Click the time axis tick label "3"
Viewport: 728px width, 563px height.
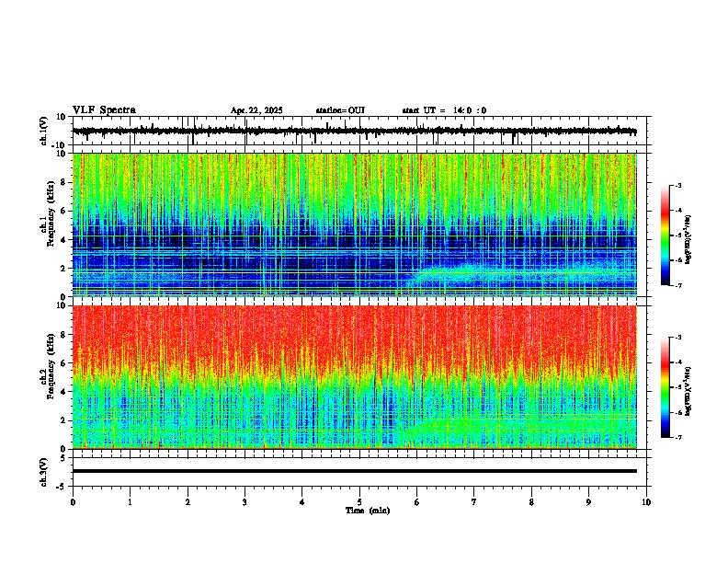pos(245,502)
